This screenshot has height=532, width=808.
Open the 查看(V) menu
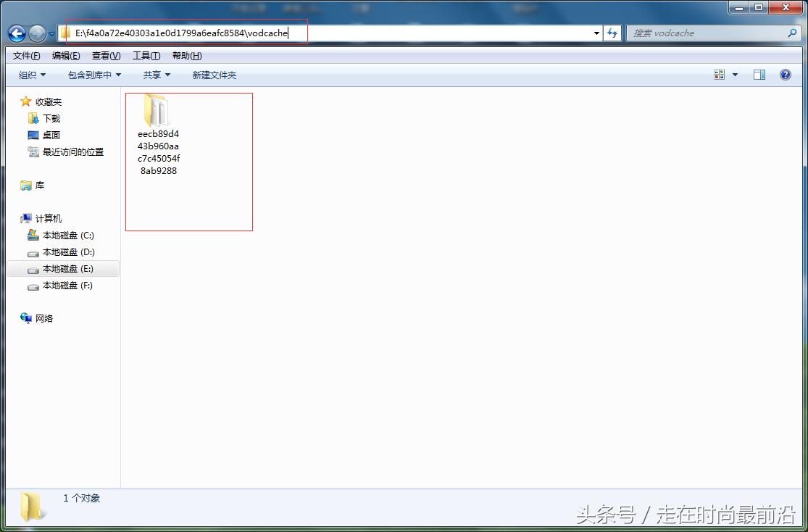coord(106,56)
